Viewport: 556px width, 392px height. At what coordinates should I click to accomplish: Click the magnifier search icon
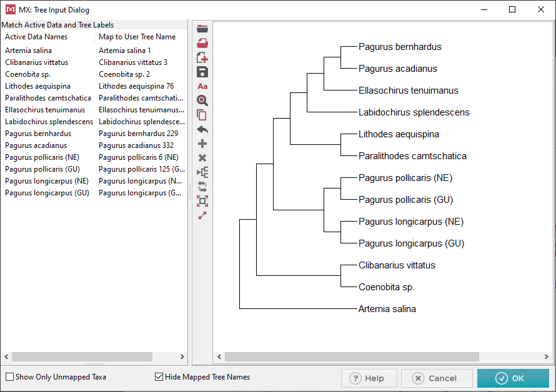(202, 100)
